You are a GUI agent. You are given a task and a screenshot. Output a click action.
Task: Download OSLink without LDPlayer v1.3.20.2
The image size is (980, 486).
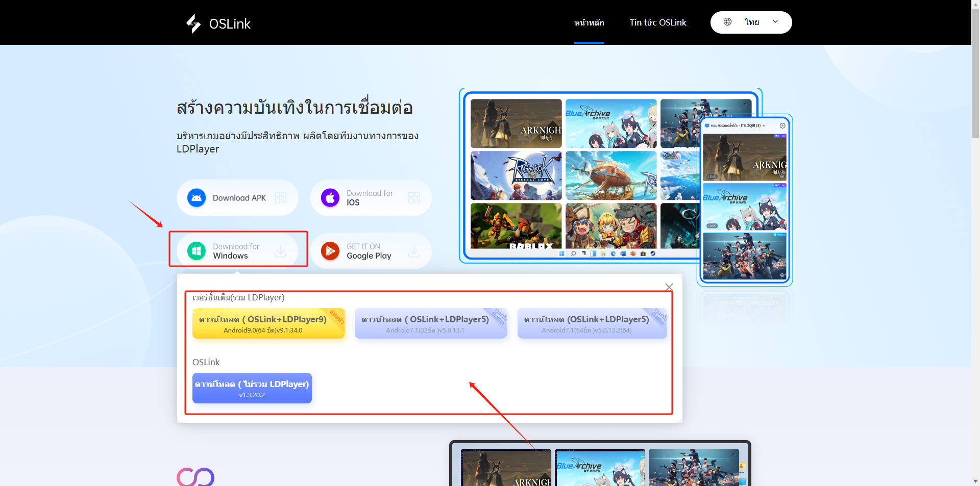click(x=252, y=388)
